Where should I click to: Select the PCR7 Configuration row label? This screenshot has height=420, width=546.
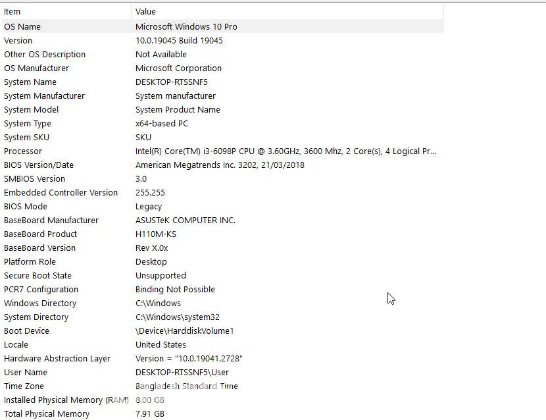coord(41,289)
